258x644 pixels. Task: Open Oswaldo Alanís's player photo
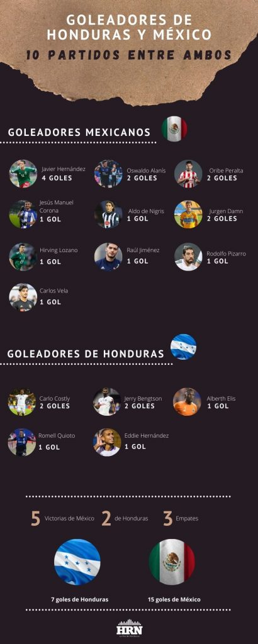click(108, 174)
